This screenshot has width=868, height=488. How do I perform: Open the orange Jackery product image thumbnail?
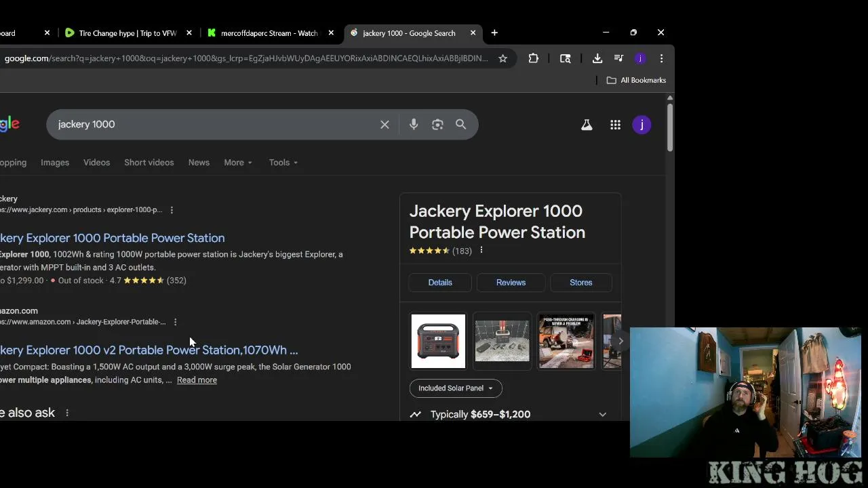(x=438, y=341)
